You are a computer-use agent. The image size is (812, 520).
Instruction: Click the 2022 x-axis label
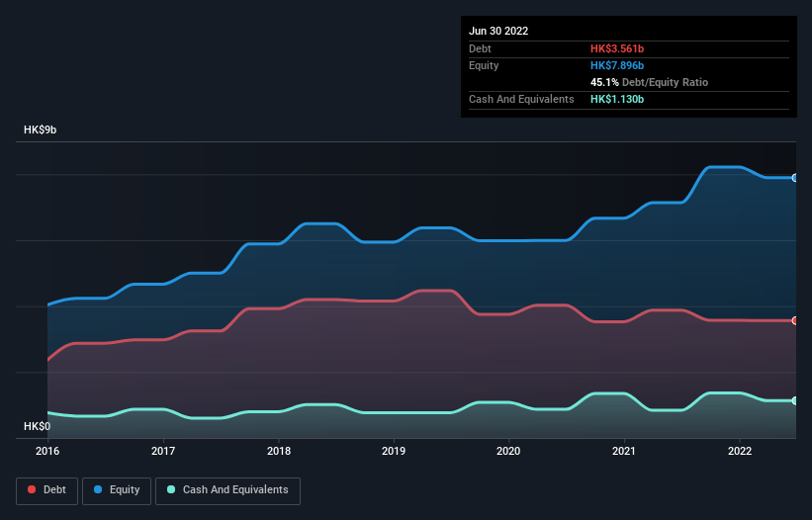coord(740,451)
